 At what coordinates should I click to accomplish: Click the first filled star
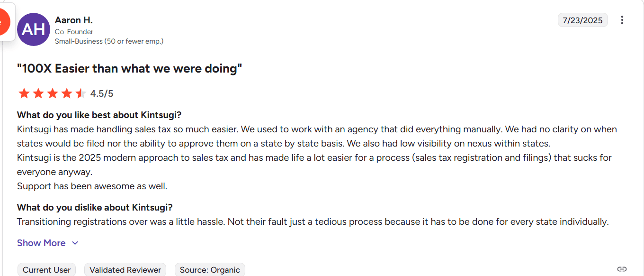[24, 93]
